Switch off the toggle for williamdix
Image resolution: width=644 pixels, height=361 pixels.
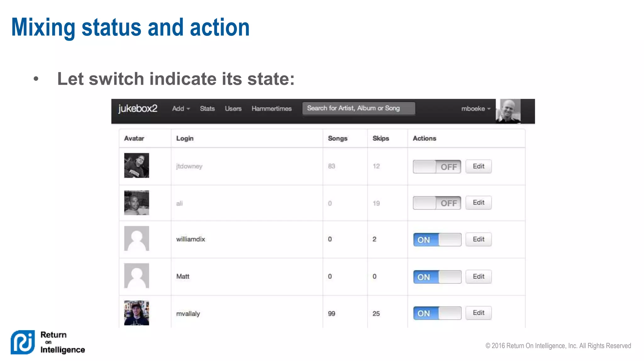point(437,240)
